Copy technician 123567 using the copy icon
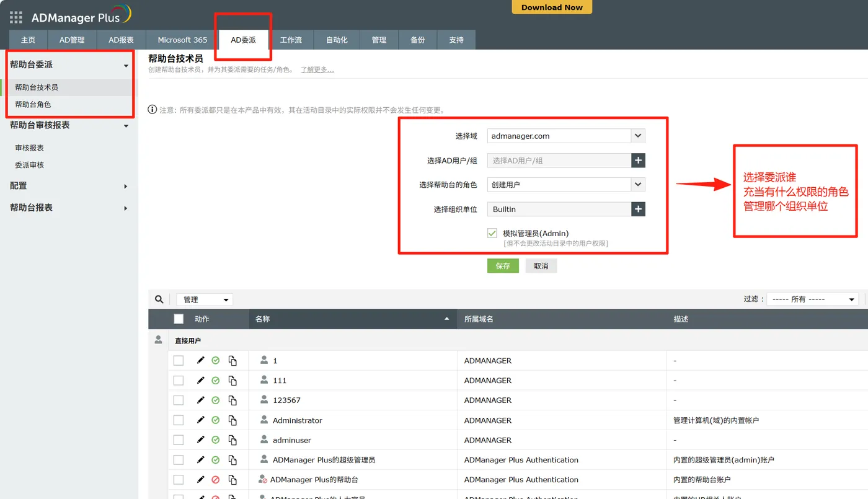This screenshot has width=868, height=499. 232,400
